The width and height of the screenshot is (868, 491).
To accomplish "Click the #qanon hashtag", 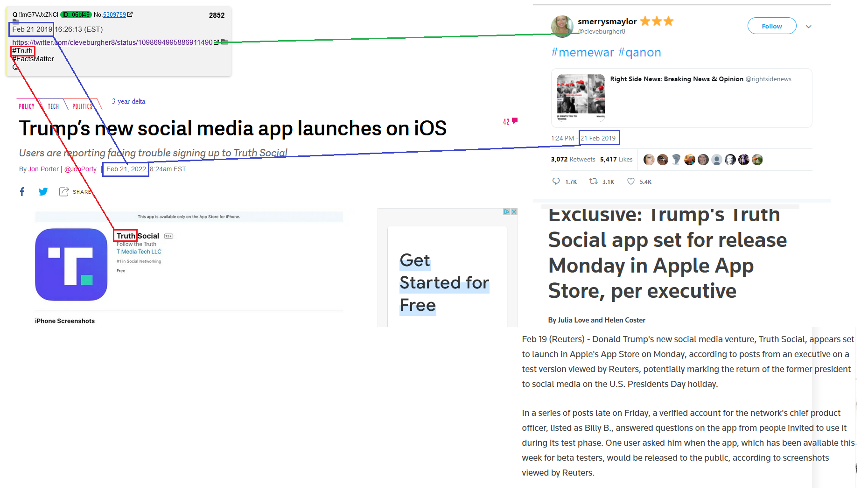I will [639, 52].
